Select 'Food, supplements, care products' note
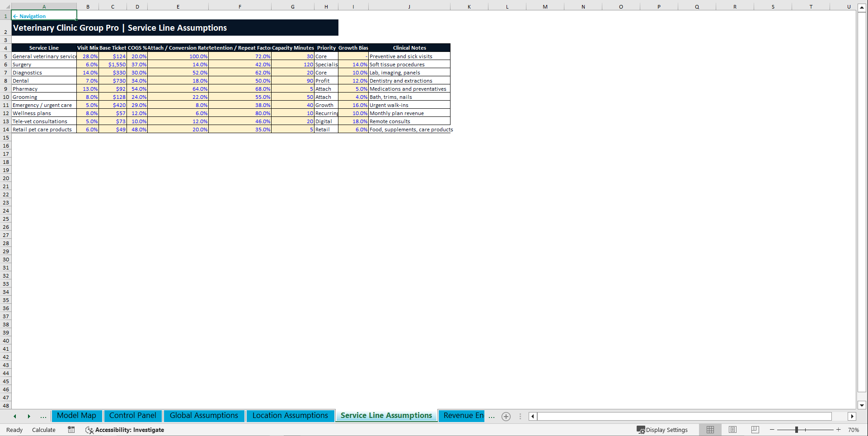Image resolution: width=868 pixels, height=436 pixels. pyautogui.click(x=409, y=130)
